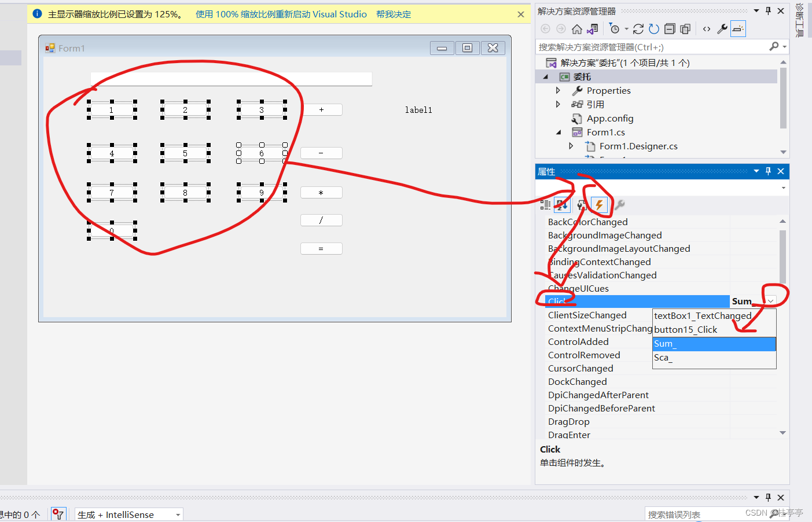Collapse the 委托 project node
The image size is (812, 522).
546,76
